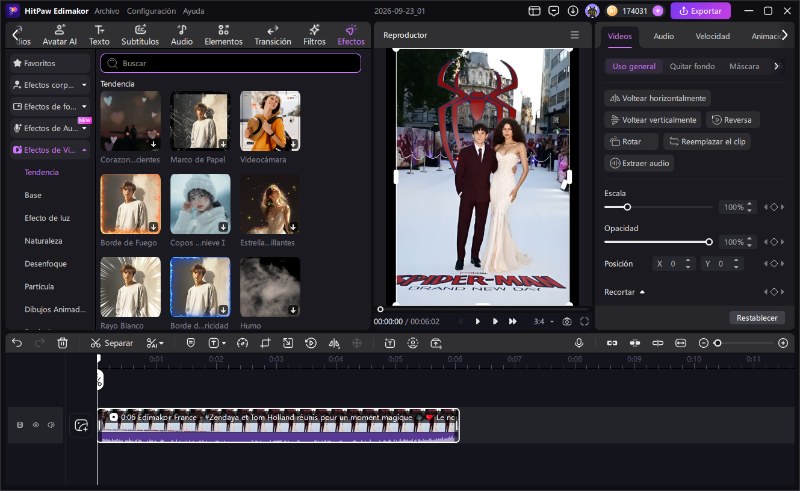Expand the Efectos de fo... category
This screenshot has height=491, width=800.
[50, 107]
